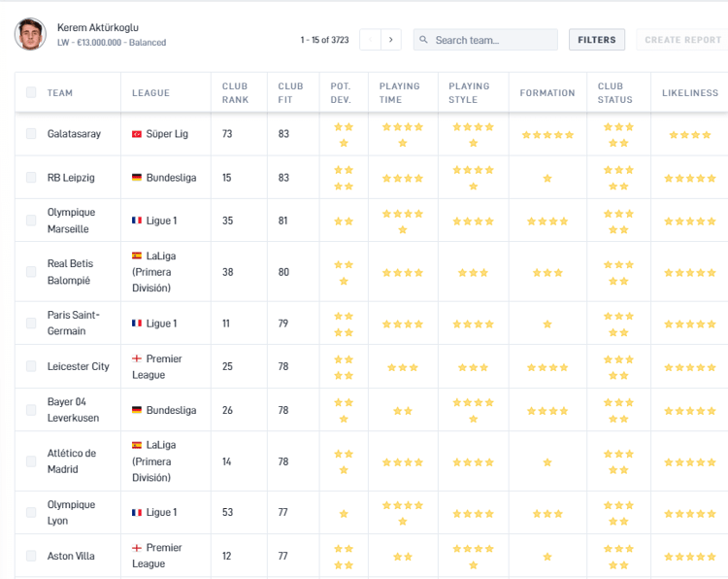Click RB Leipzig formation single star
The width and height of the screenshot is (728, 579).
coord(547,179)
